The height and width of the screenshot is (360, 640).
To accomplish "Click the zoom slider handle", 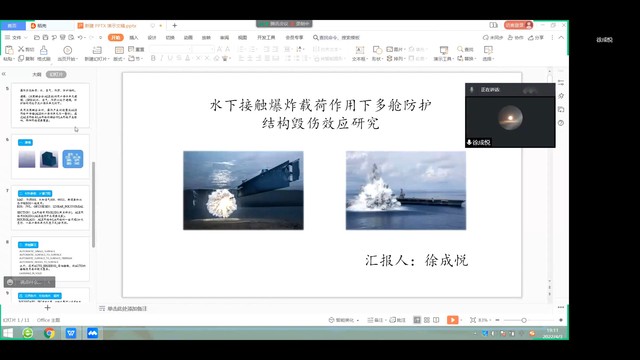I will 524,320.
